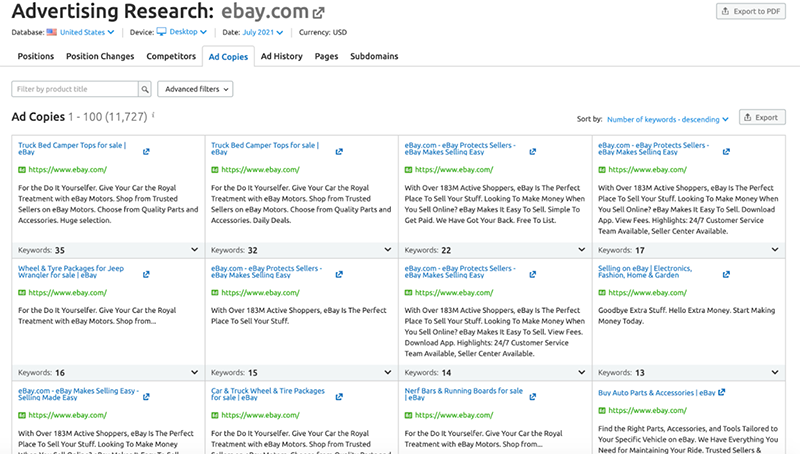
Task: Open external link for Buy Auto Parts ad
Action: 721,392
